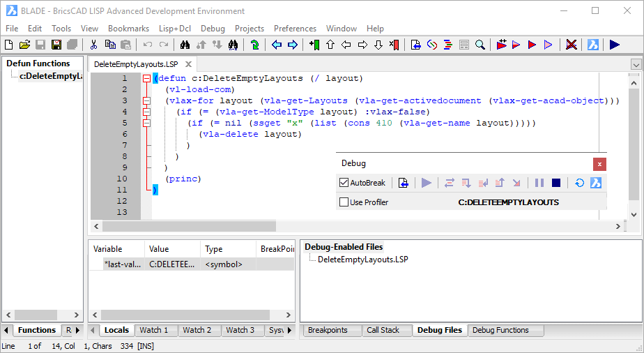Screen dimensions: 644x353
Task: Open the Projects menu
Action: [x=250, y=29]
